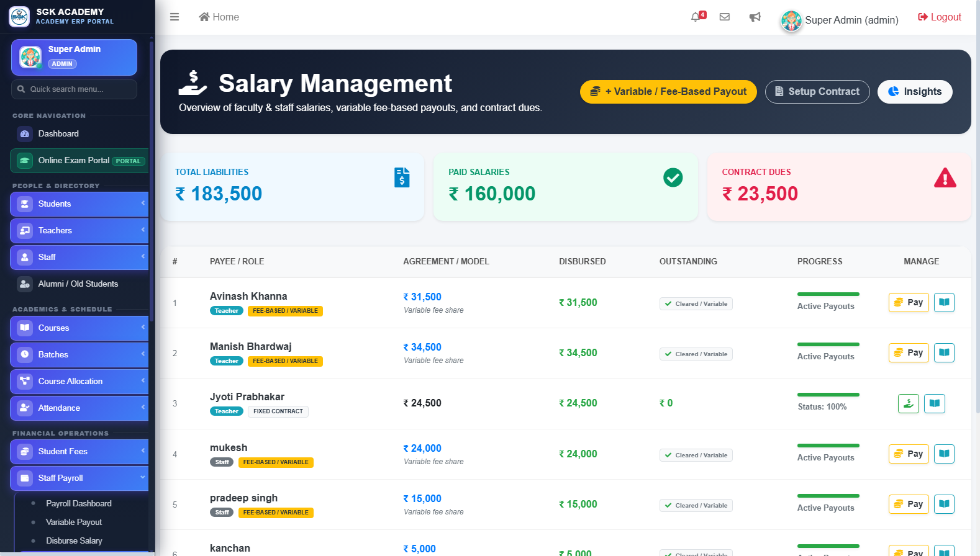
Task: Open ledger book icon for pradeep singh
Action: pos(944,504)
